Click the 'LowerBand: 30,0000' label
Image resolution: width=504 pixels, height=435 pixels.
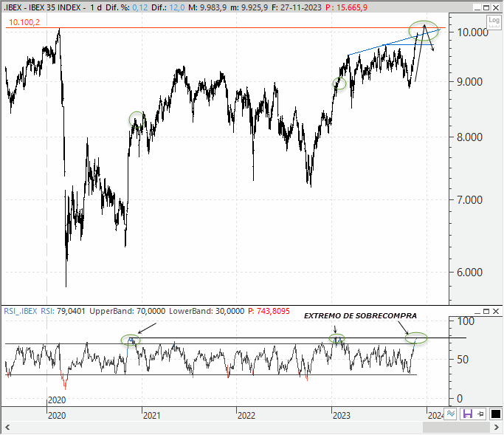tap(207, 311)
